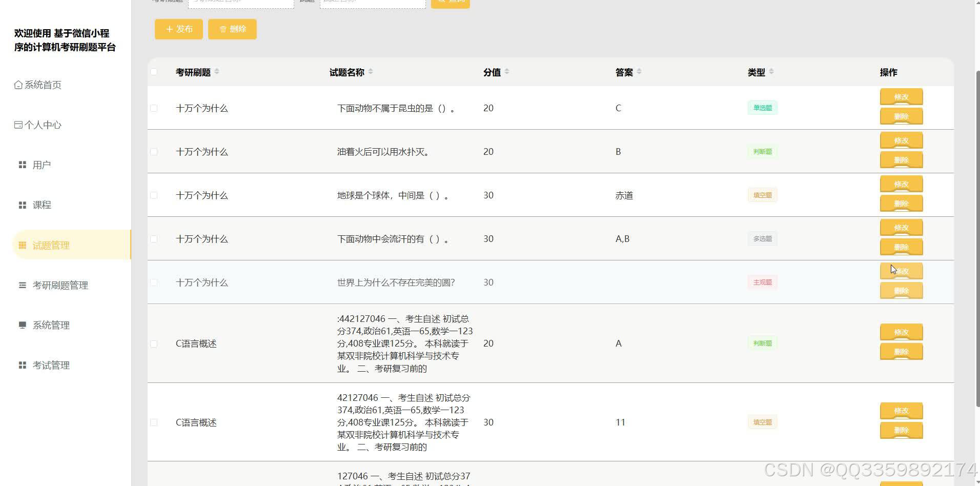Click 修改 for 油着火后 row
Viewport: 980px width, 486px height.
coord(901,140)
